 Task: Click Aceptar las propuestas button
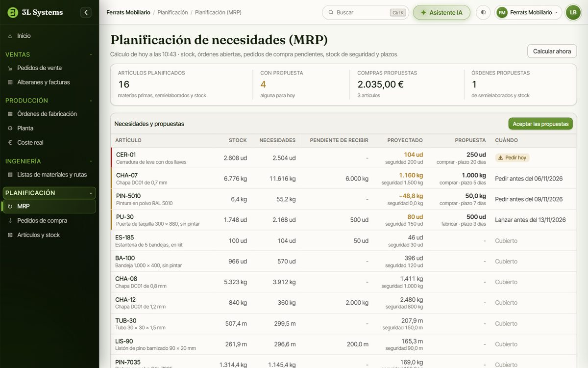click(540, 124)
